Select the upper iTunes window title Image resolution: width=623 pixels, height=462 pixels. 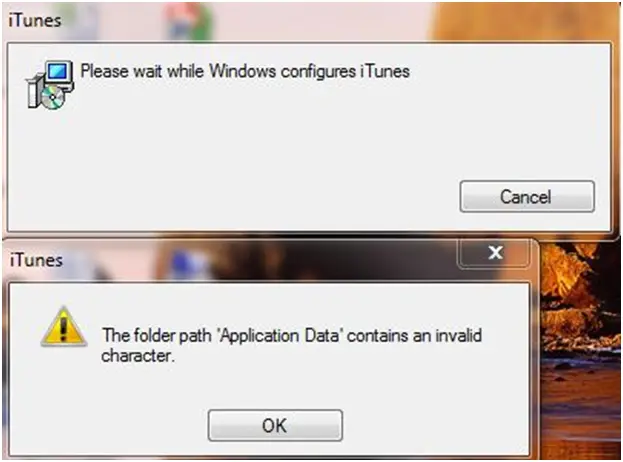(35, 20)
